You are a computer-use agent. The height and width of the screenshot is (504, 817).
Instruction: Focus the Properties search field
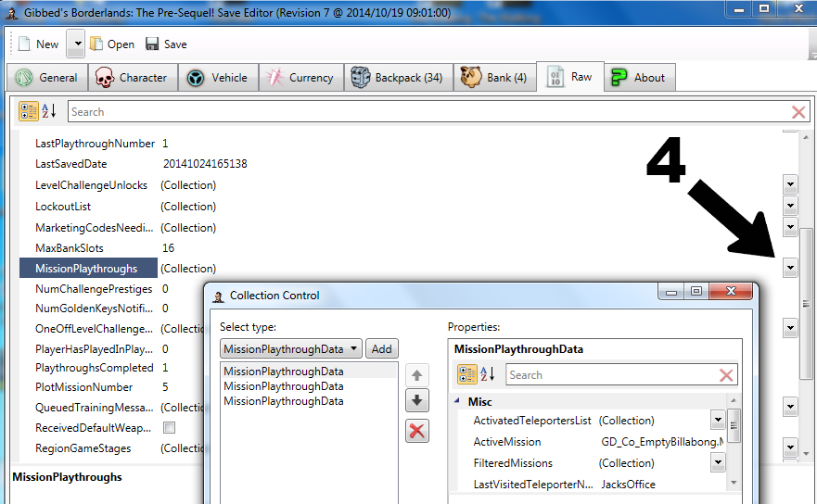(611, 375)
